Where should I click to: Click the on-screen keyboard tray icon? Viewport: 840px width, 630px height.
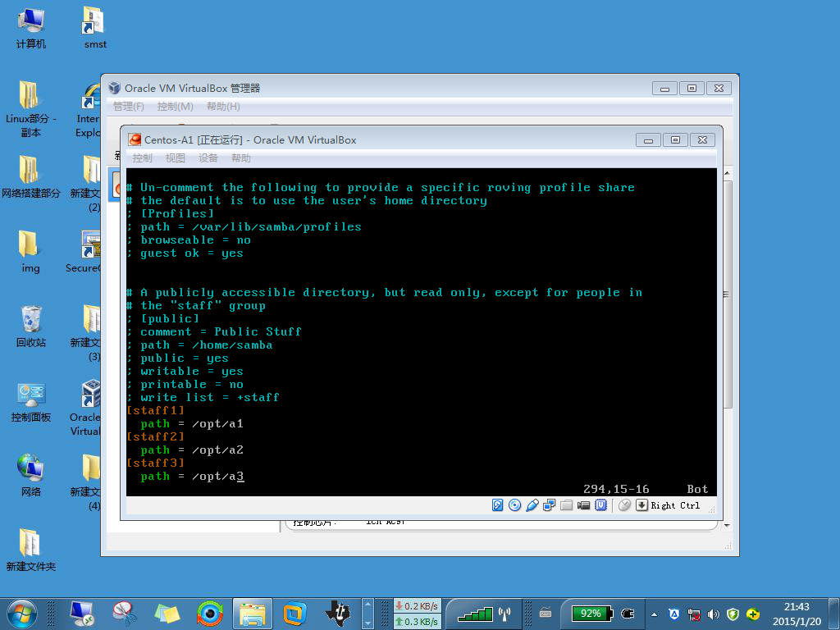pos(546,613)
